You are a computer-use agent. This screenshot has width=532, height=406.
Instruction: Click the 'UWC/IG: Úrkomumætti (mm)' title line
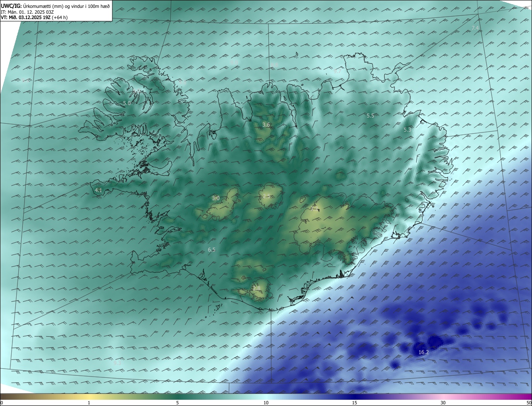tap(55, 6)
